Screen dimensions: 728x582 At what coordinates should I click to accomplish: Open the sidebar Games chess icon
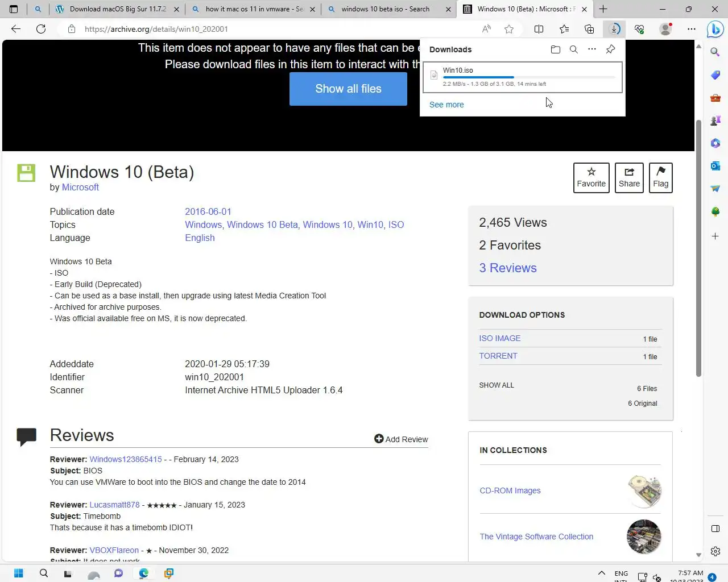[715, 120]
